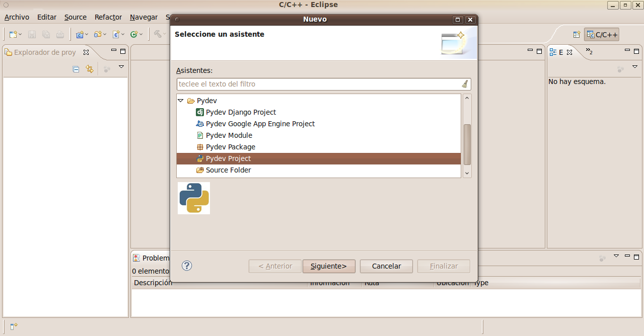Click the New C/C++ Source Folder icon
The image size is (644, 336).
click(98, 35)
